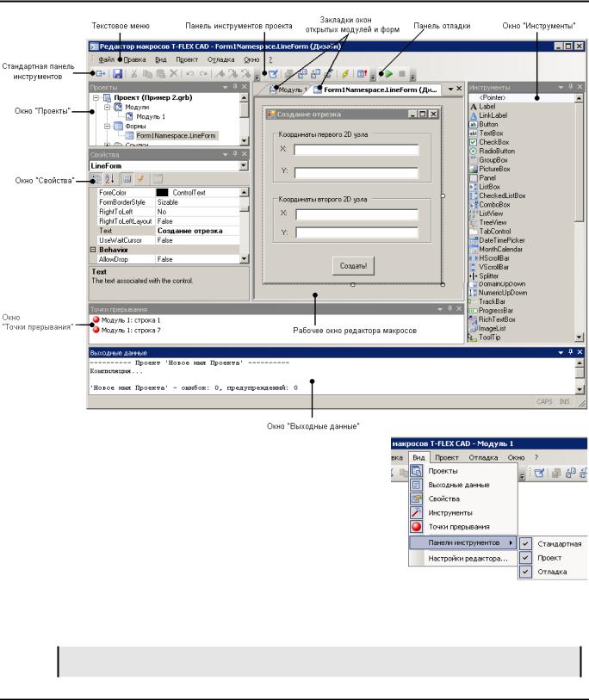589x700 pixels.
Task: Collapse the Behavior category in Properties
Action: 93,250
